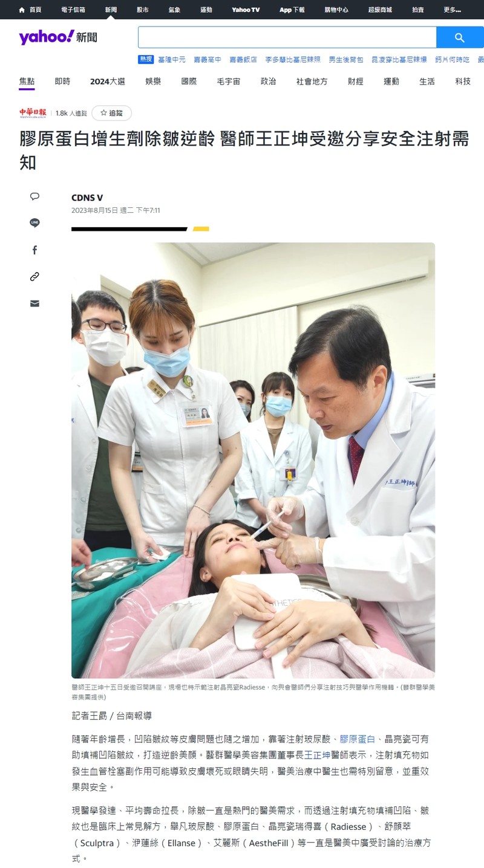
Task: Click the article photo of injection demo
Action: [253, 460]
